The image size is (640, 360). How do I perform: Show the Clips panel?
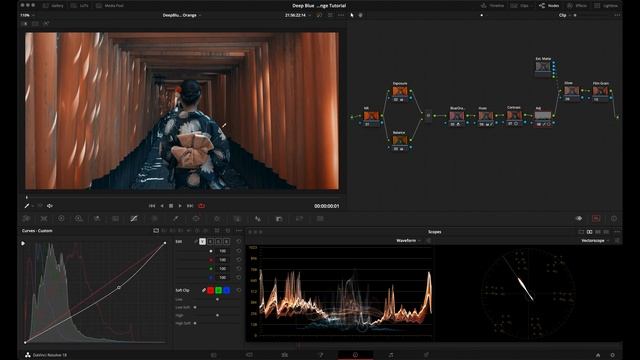click(x=520, y=6)
